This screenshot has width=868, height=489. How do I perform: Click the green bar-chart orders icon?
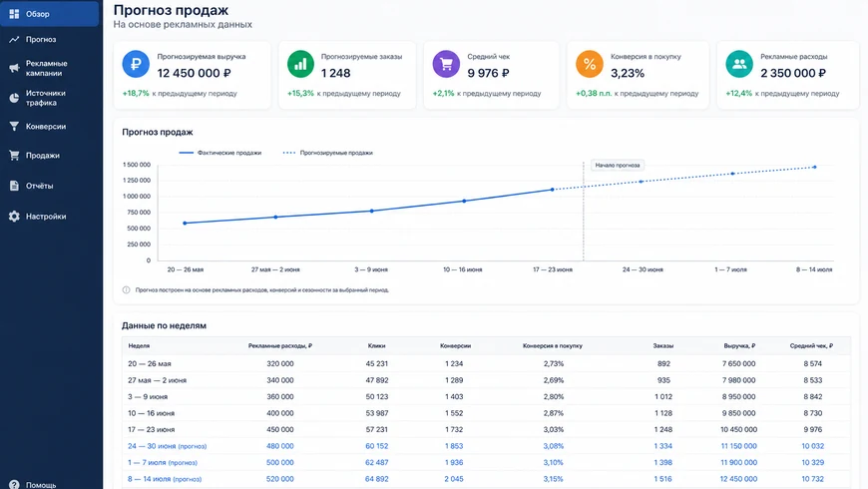[x=300, y=64]
